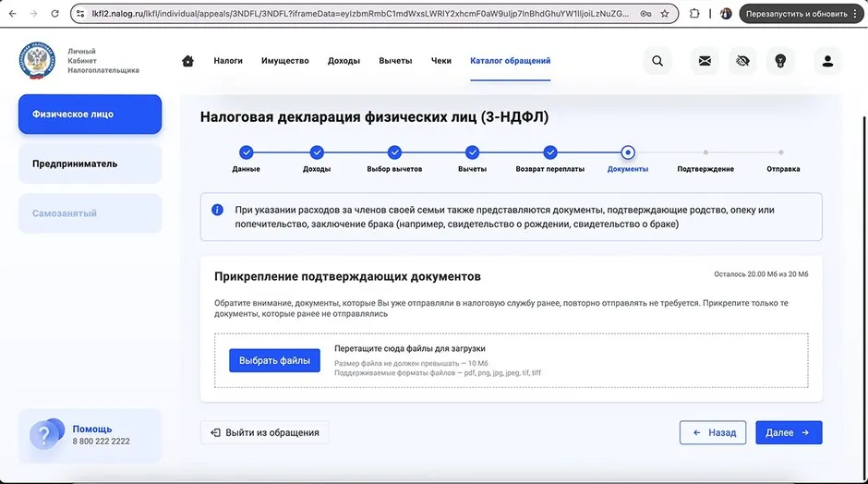Open the Помощь help card
868x484 pixels.
point(90,435)
